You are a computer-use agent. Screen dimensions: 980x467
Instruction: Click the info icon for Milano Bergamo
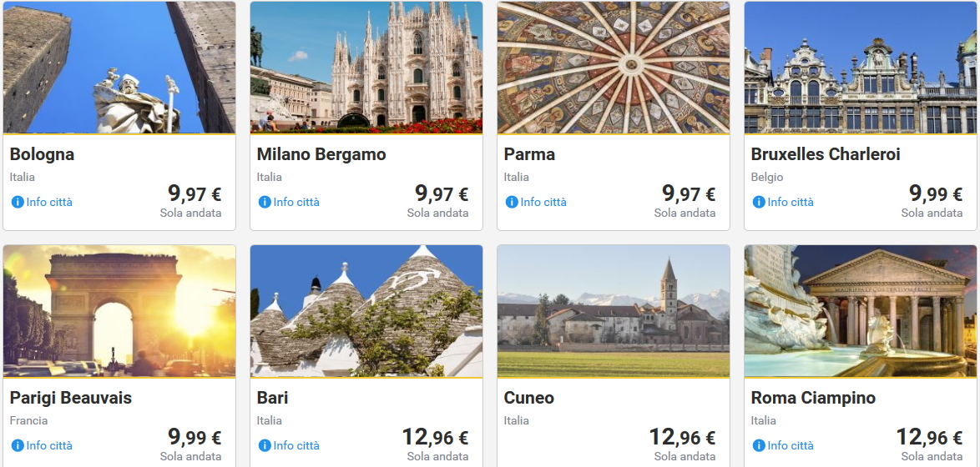(x=265, y=202)
